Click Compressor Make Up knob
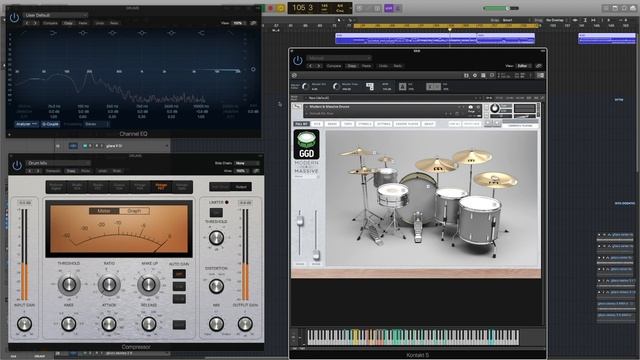Viewport: 640px width, 360px height. 149,284
